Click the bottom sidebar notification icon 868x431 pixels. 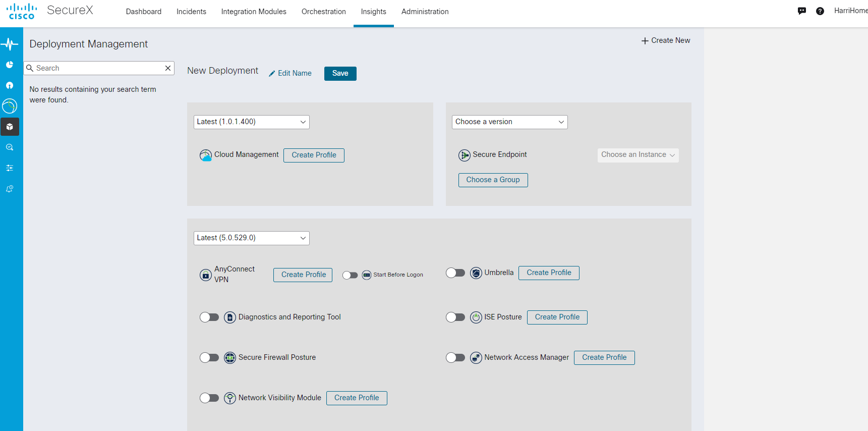tap(10, 189)
